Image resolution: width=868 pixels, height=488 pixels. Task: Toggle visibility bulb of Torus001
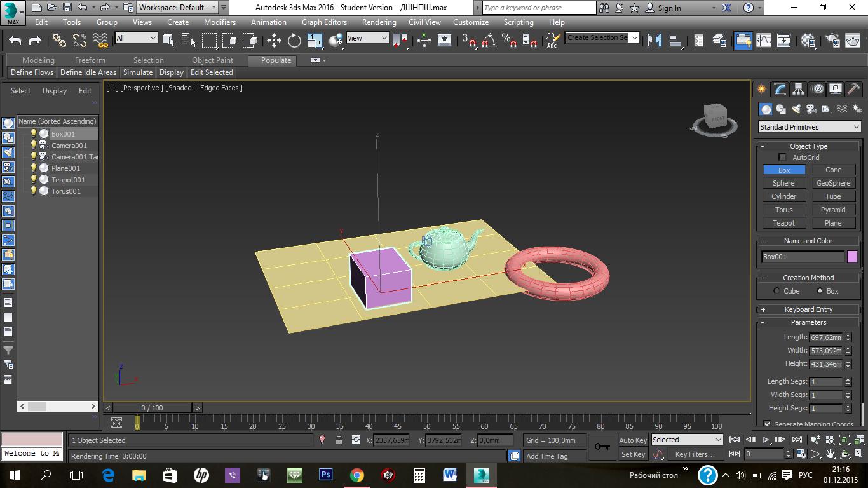[x=34, y=191]
